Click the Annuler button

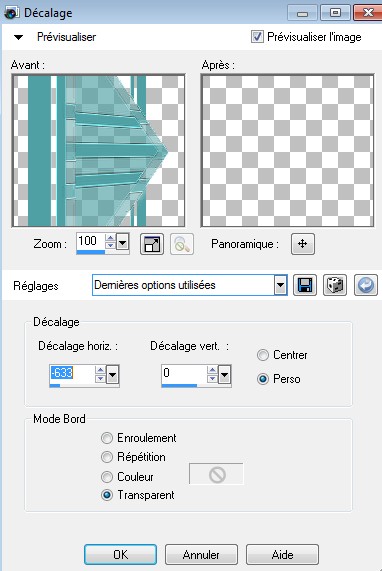(201, 555)
